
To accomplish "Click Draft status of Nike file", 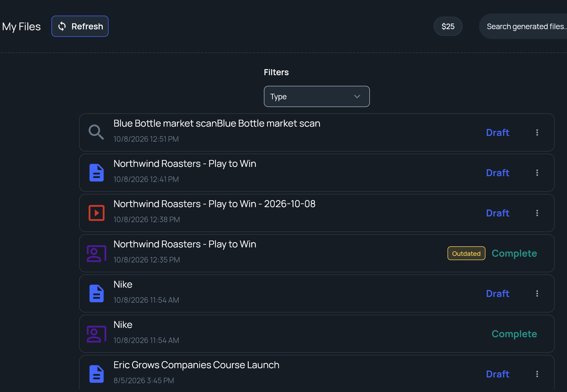I will click(x=498, y=293).
